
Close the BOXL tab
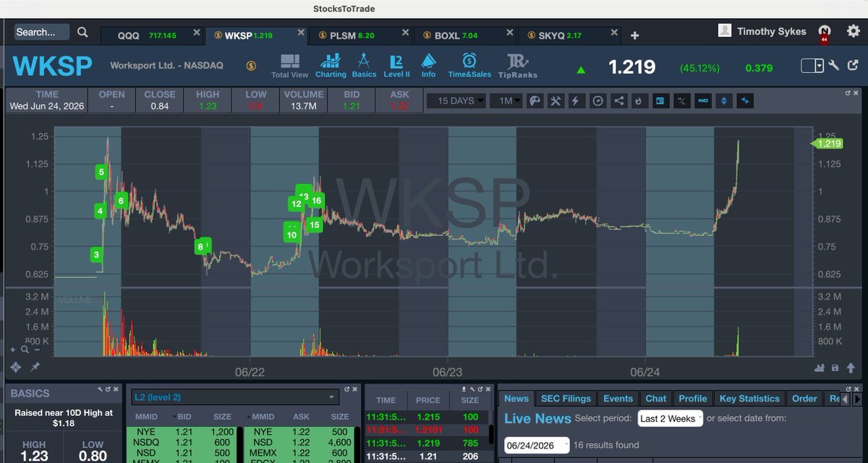click(x=509, y=33)
